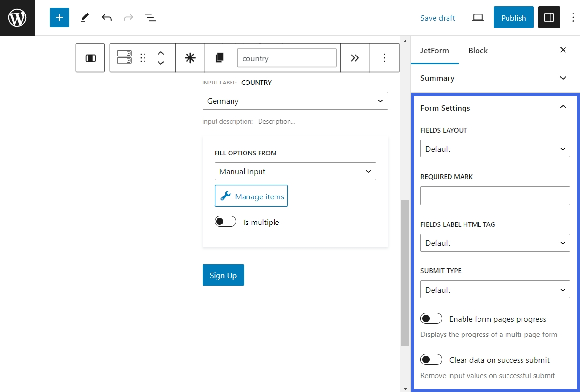Image resolution: width=580 pixels, height=392 pixels.
Task: Open the Fields Layout dropdown
Action: 495,149
